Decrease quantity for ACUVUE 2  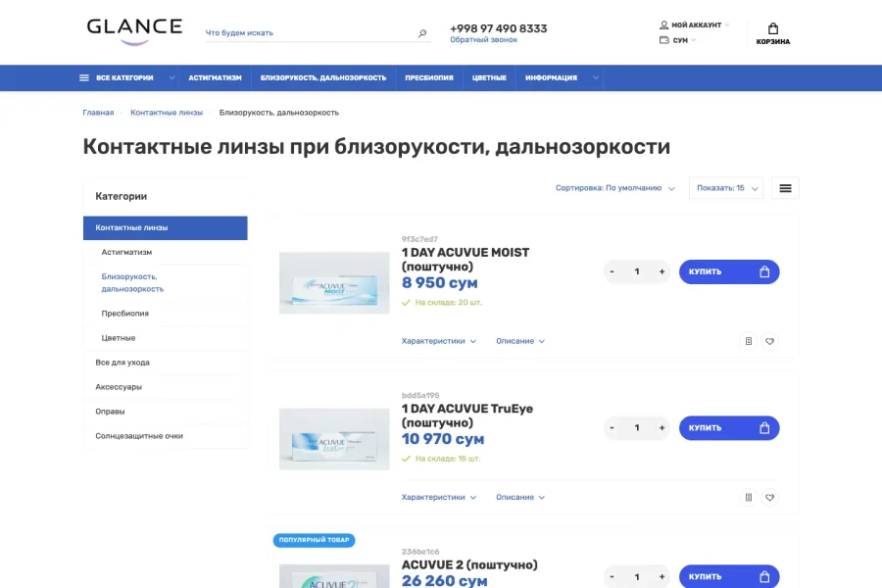(x=612, y=577)
